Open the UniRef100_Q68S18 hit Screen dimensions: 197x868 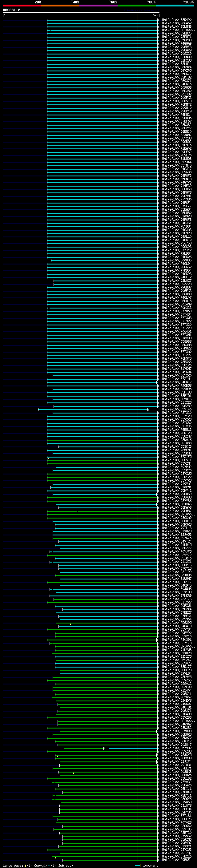tap(177, 101)
